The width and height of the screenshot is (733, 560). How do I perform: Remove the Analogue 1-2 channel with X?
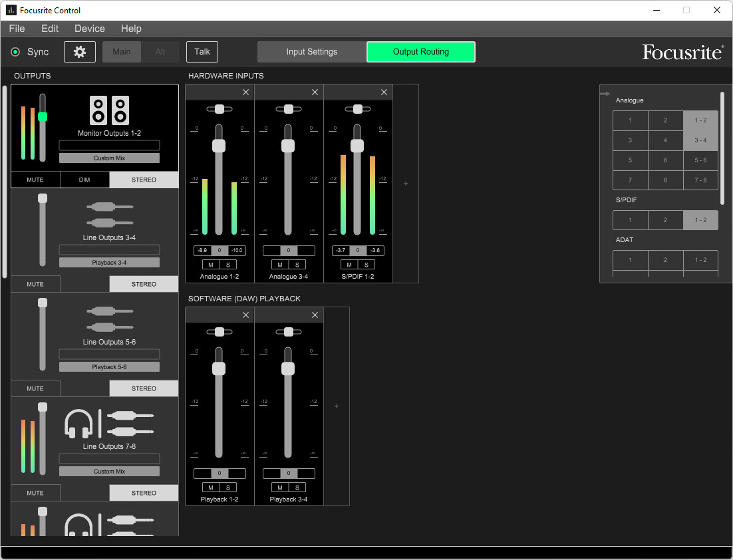click(245, 92)
